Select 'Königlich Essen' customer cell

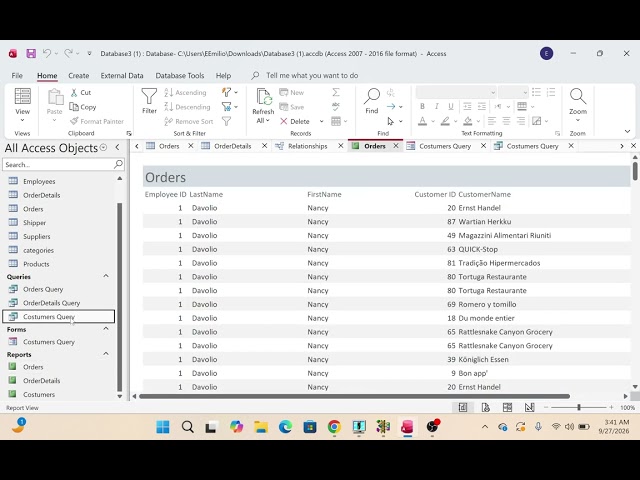tap(483, 359)
